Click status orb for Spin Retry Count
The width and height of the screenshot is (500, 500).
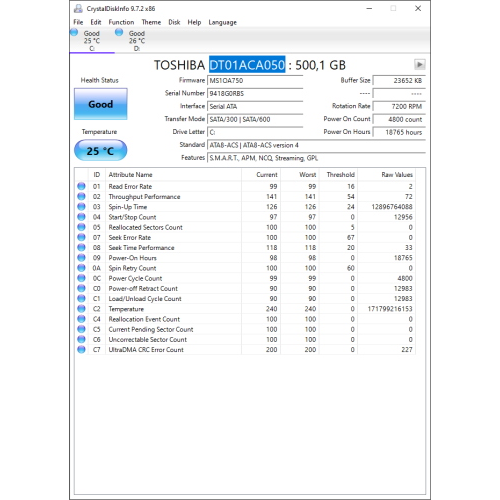point(81,268)
